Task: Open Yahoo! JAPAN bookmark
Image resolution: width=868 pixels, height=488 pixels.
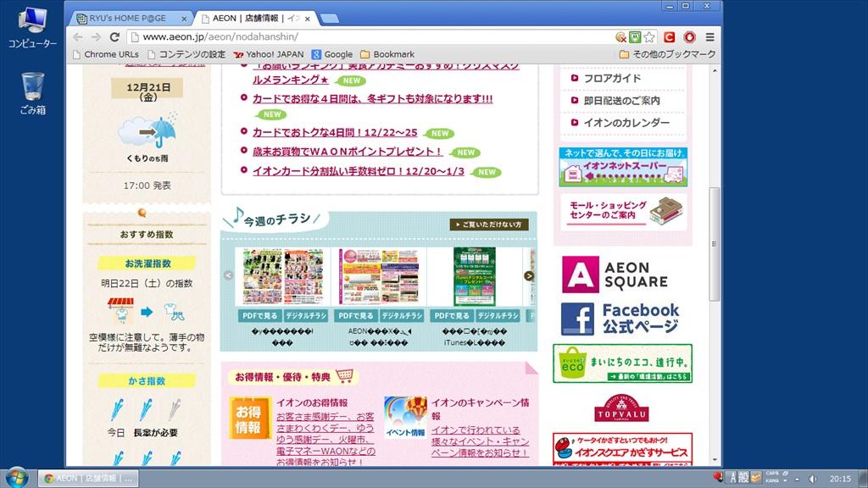Action: click(269, 54)
